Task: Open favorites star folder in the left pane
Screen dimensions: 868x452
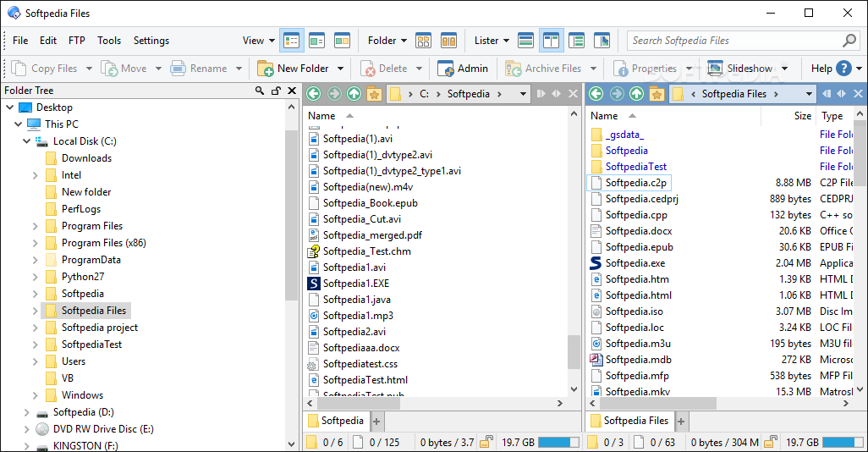Action: (374, 94)
